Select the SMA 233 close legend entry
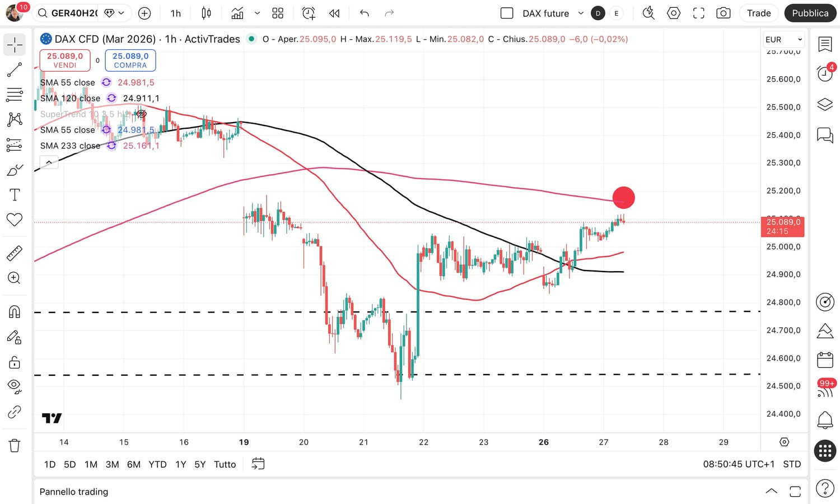840x504 pixels. pyautogui.click(x=70, y=146)
